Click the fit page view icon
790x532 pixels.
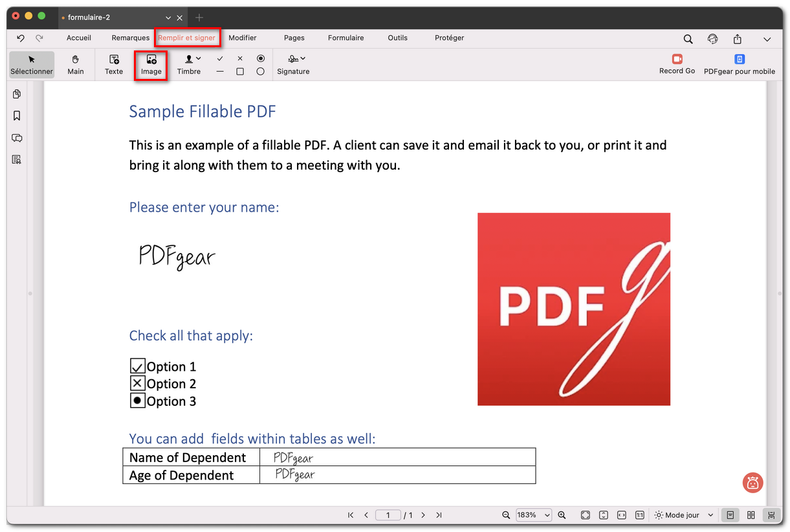coord(586,515)
